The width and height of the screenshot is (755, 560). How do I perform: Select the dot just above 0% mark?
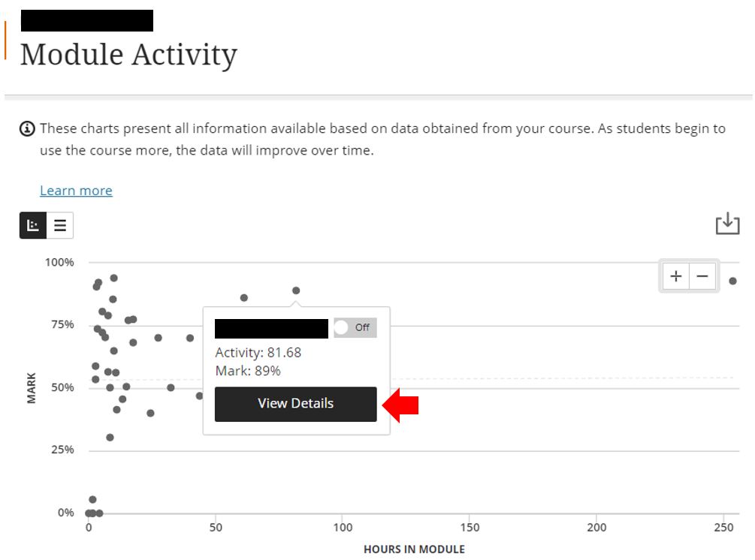(x=93, y=499)
